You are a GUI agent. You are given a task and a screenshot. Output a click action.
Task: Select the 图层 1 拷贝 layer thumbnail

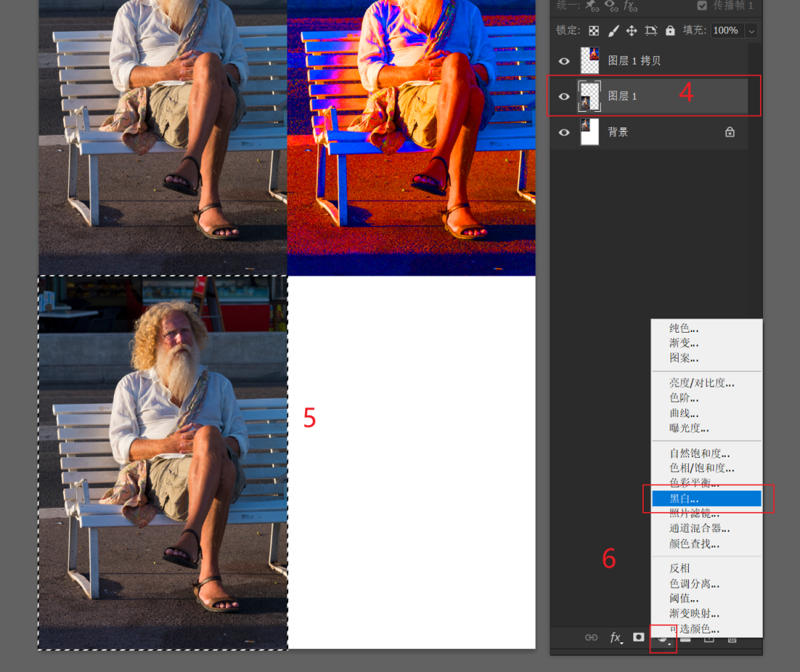point(590,61)
